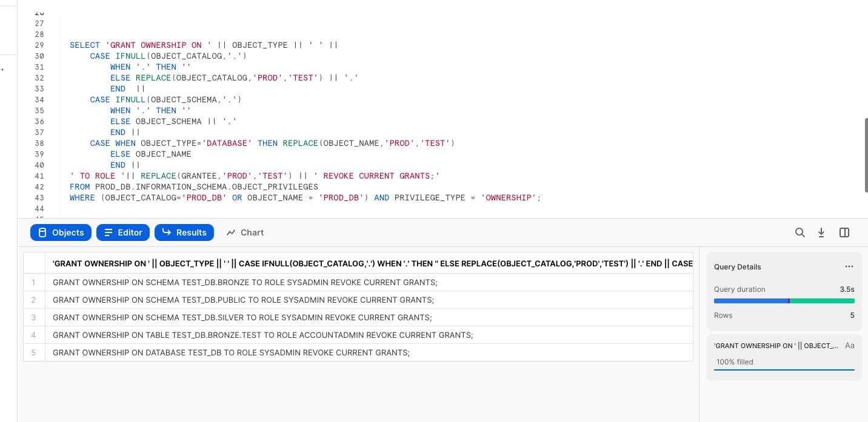
Task: Open the Chart view icon
Action: click(244, 232)
